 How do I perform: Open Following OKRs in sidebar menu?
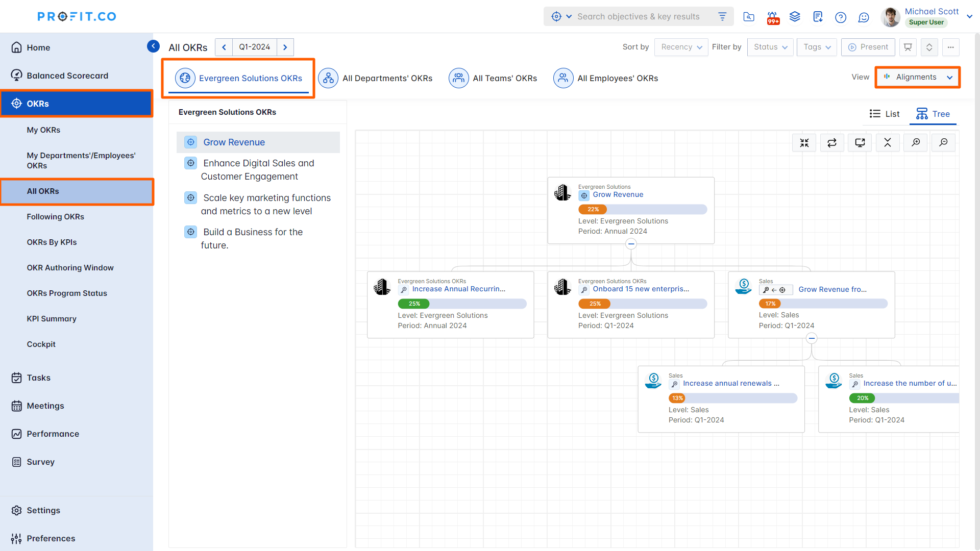coord(55,217)
